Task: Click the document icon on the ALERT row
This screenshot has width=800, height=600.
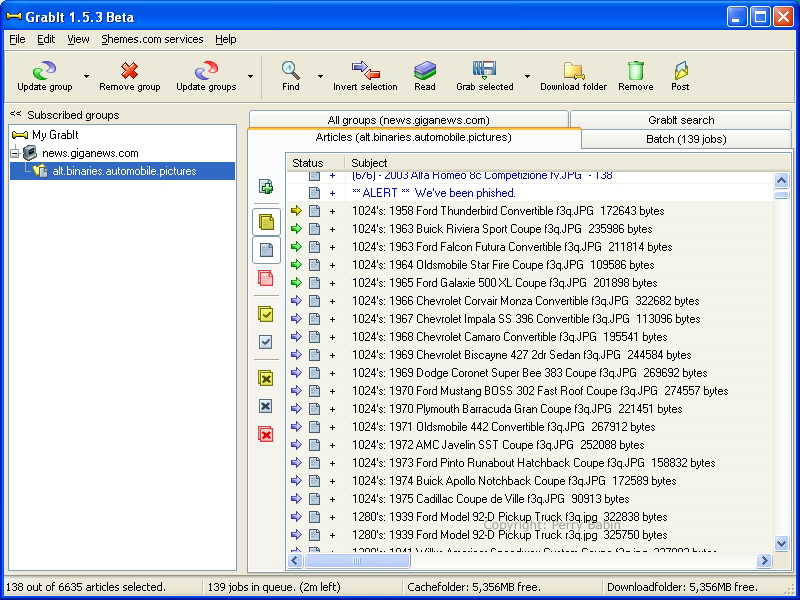Action: [x=314, y=193]
